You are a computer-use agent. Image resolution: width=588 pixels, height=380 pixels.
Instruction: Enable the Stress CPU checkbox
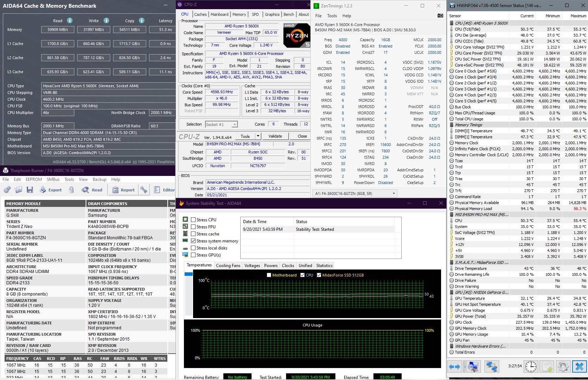pyautogui.click(x=193, y=220)
